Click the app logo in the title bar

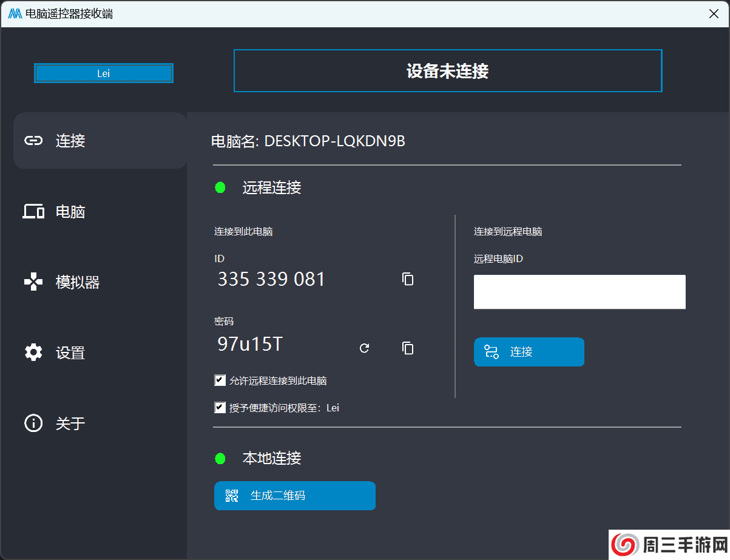pyautogui.click(x=15, y=13)
